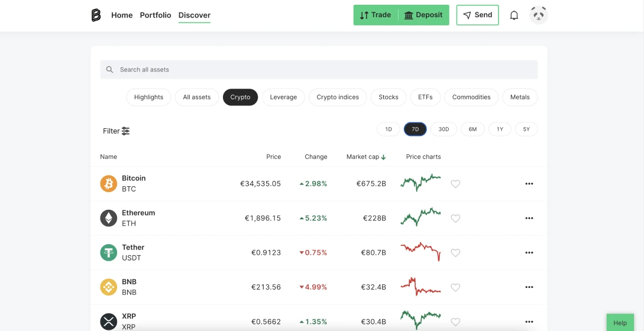Select the Stocks category

389,98
